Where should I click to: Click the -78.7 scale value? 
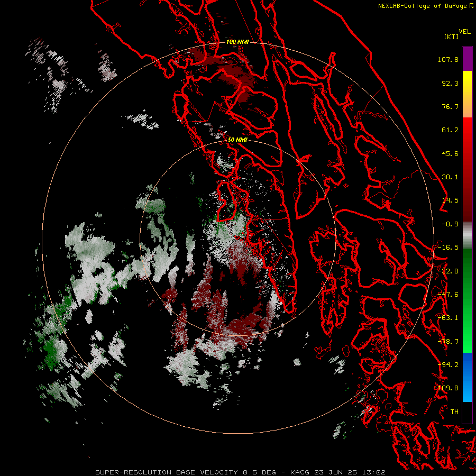448,342
